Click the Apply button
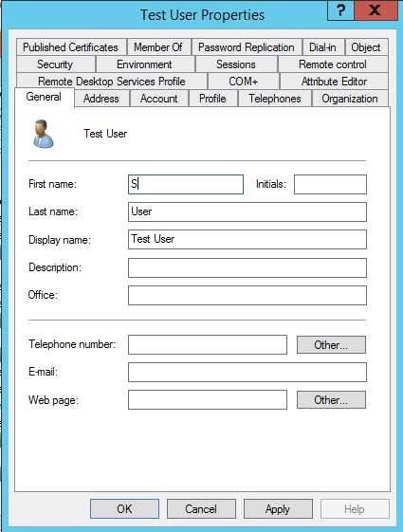 coord(278,508)
